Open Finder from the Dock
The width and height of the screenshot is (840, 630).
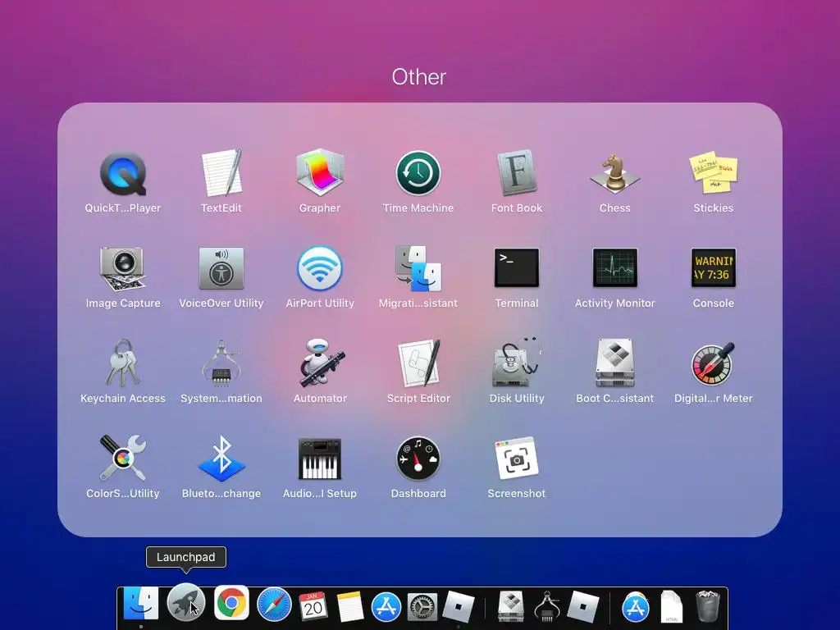click(x=141, y=604)
